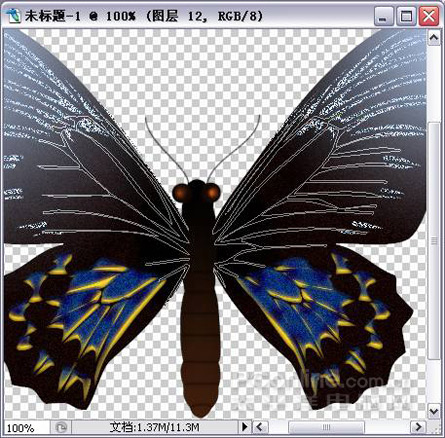
Task: Click the butterfly's right orange eye
Action: [x=212, y=192]
